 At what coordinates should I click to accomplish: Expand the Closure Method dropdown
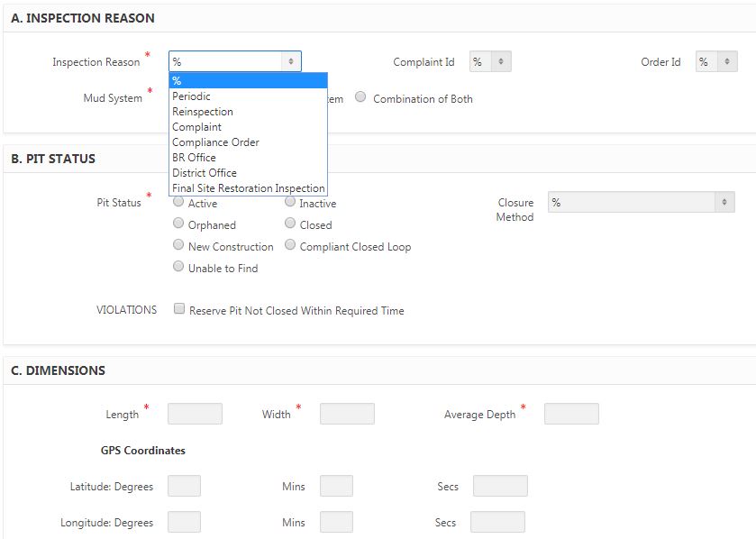[x=641, y=203]
